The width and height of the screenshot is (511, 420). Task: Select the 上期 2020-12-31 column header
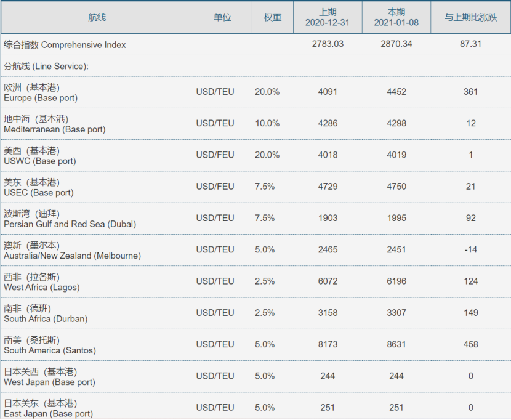pyautogui.click(x=328, y=17)
